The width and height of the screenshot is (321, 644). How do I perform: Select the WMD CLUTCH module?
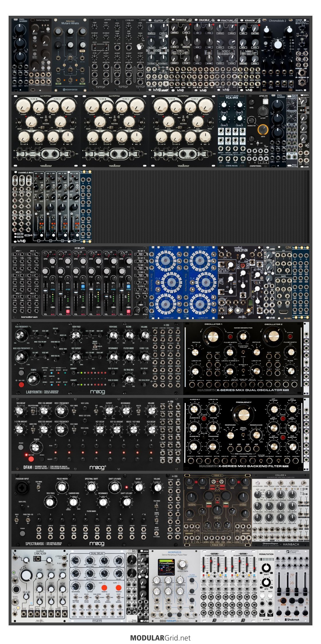click(157, 55)
